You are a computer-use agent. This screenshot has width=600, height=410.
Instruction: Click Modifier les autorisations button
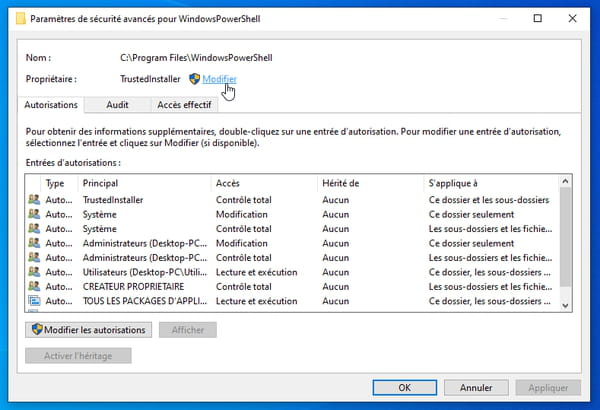88,330
